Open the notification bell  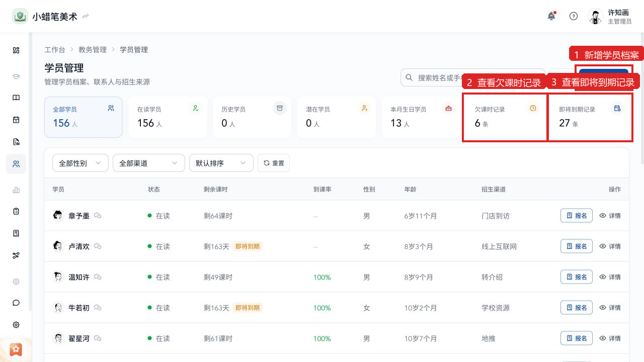click(551, 16)
